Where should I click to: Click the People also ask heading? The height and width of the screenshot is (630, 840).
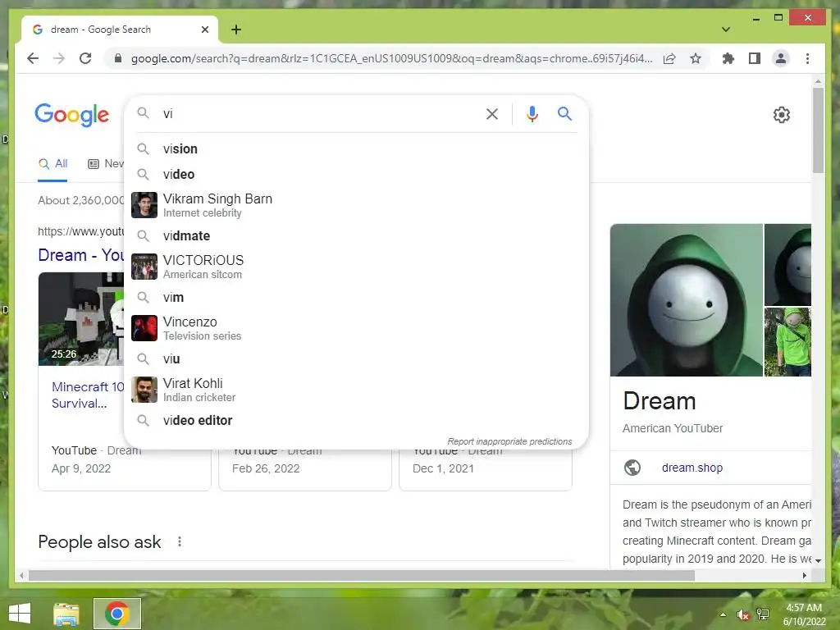click(99, 542)
